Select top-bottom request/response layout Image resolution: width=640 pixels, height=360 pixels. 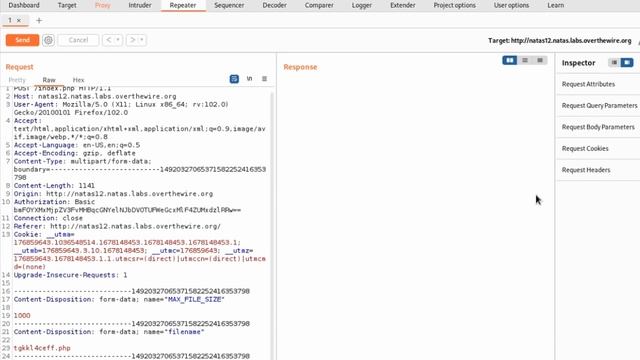click(x=525, y=60)
